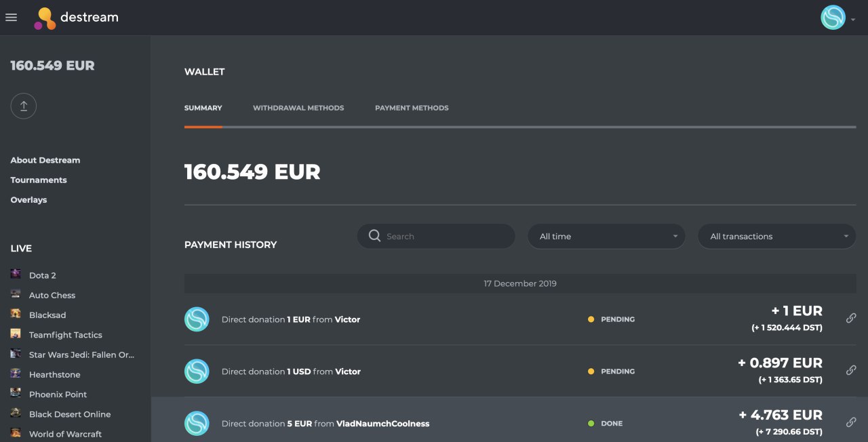This screenshot has height=442, width=868.
Task: Click avatar of the VladNaumchCoolness donation
Action: click(197, 424)
